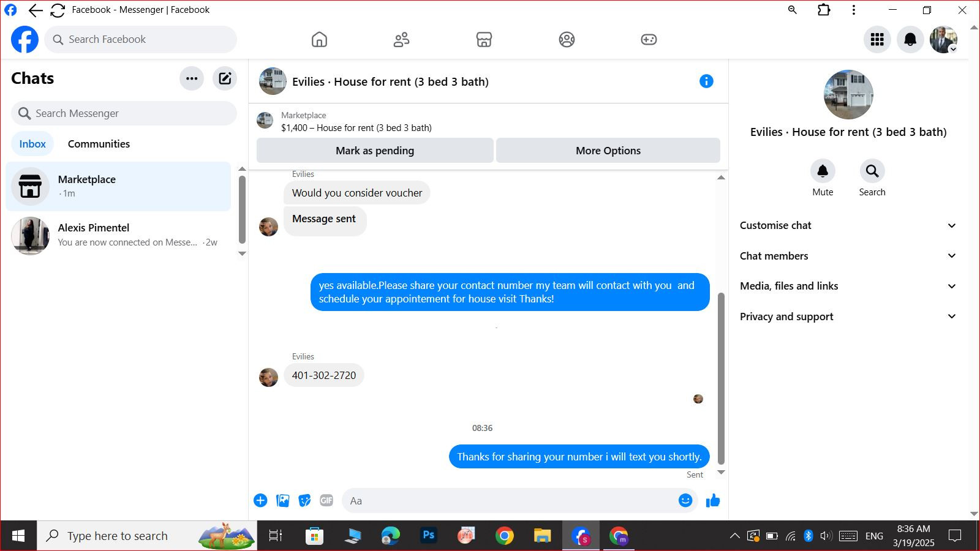Click the 'Would you consider voucher' message
This screenshot has width=980, height=551.
(357, 193)
